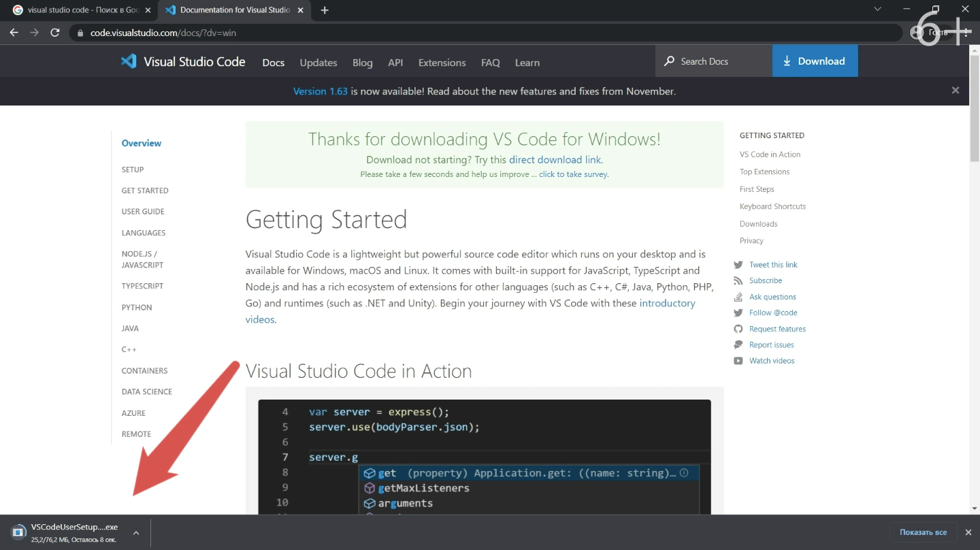Click the GitHub icon beside Request features
The width and height of the screenshot is (980, 550).
[738, 329]
